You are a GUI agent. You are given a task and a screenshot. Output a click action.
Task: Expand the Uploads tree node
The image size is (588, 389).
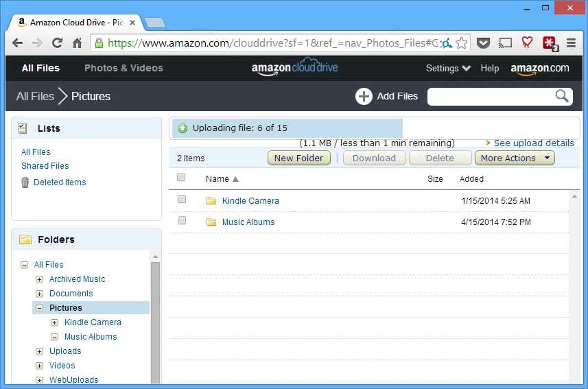point(39,351)
